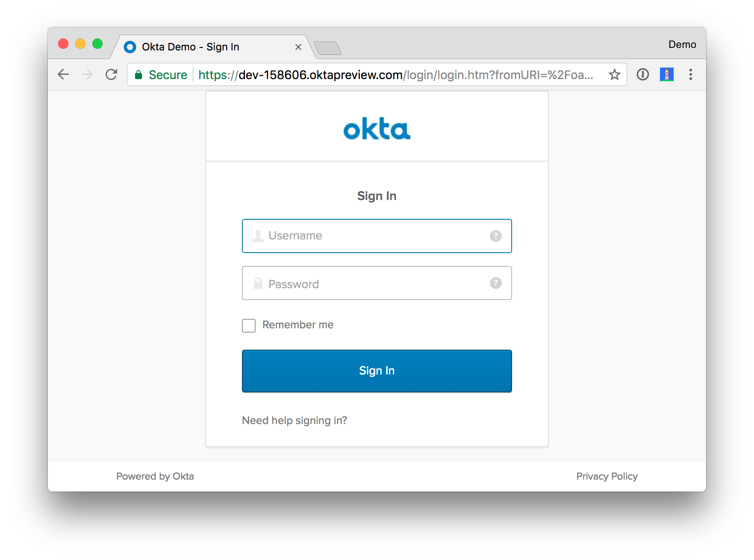This screenshot has height=560, width=754.
Task: Open the Lighthouse extension icon
Action: 666,74
